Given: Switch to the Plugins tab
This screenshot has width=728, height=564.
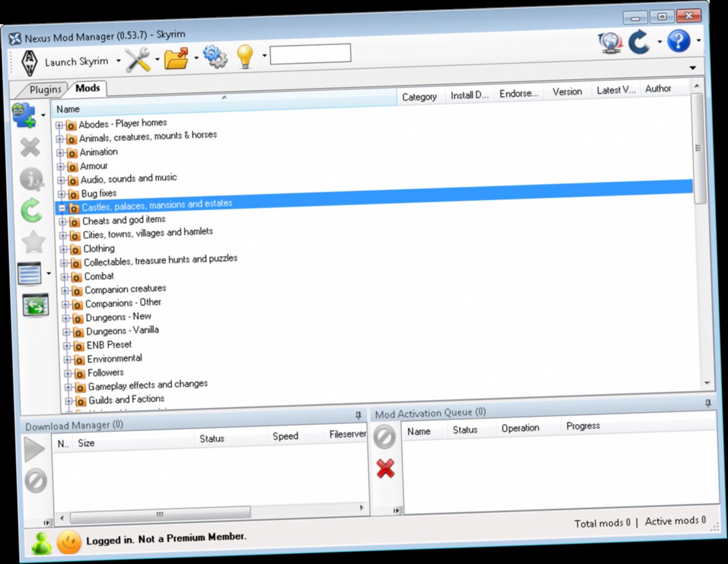Looking at the screenshot, I should click(x=45, y=90).
